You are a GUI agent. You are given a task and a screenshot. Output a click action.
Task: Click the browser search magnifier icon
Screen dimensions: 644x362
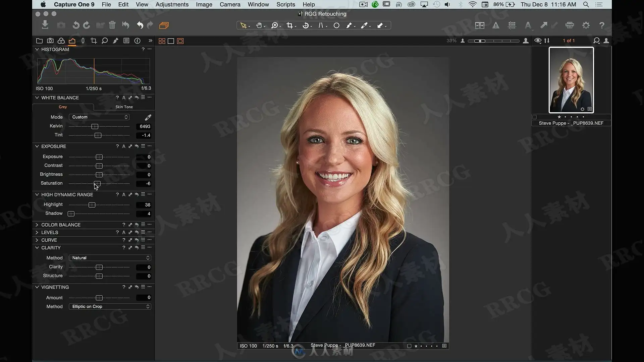[x=596, y=41]
